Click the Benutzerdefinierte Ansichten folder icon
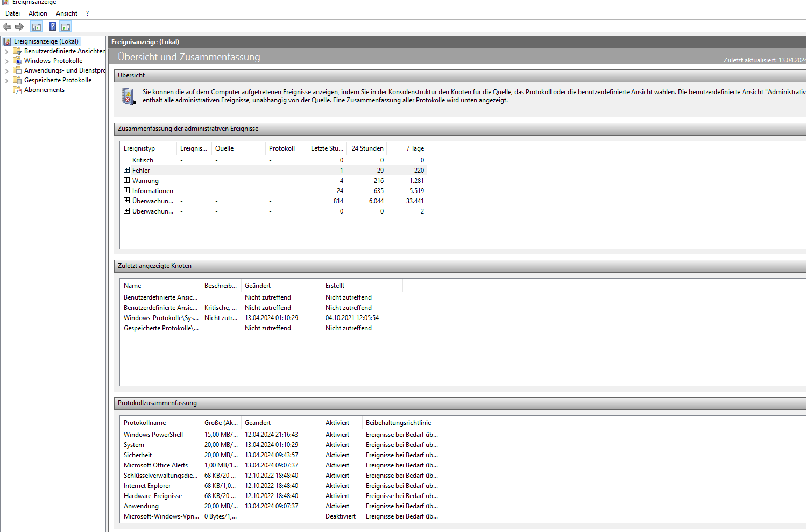Screen dimensions: 806x532 (x=17, y=51)
